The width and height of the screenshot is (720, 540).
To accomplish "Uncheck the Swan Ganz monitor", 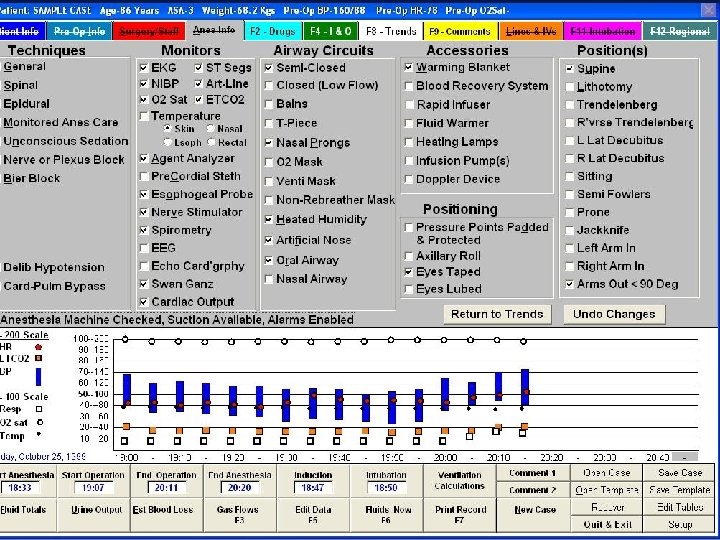I will click(x=144, y=284).
